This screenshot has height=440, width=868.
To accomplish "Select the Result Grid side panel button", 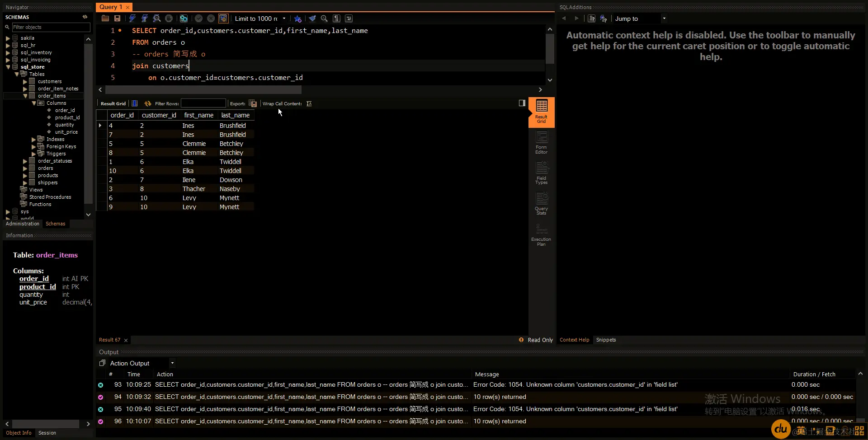I will tap(541, 112).
